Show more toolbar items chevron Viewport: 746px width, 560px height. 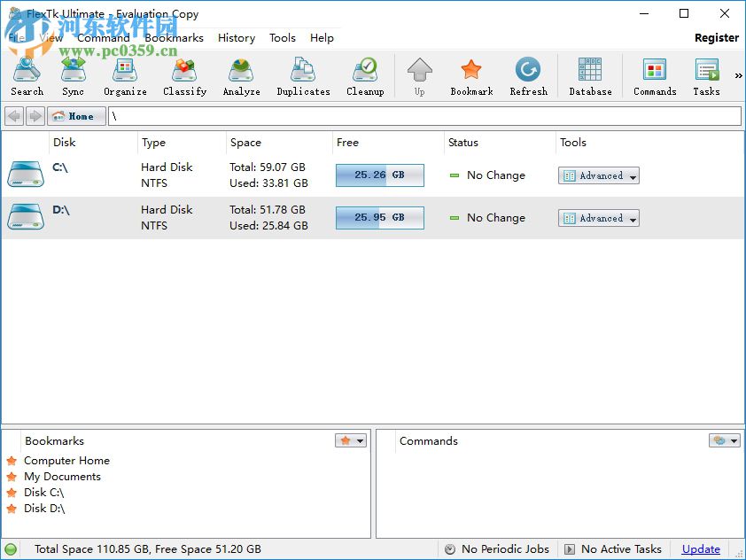tap(738, 75)
